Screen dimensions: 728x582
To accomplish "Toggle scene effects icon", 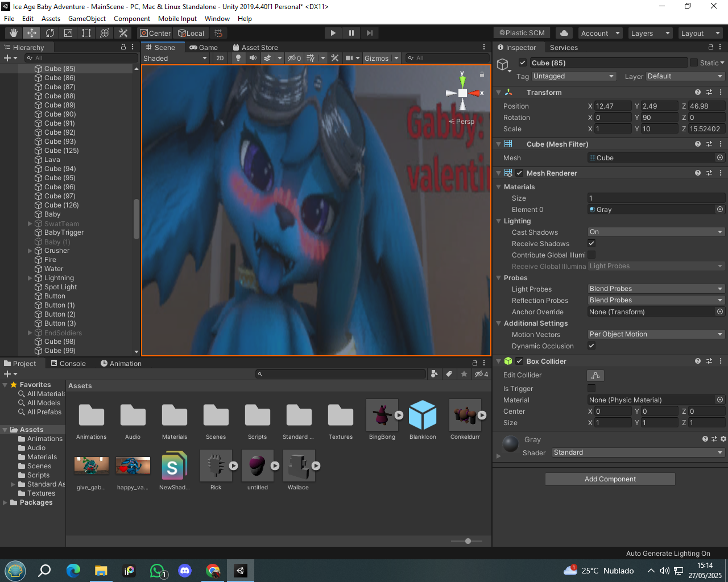I will pos(267,58).
